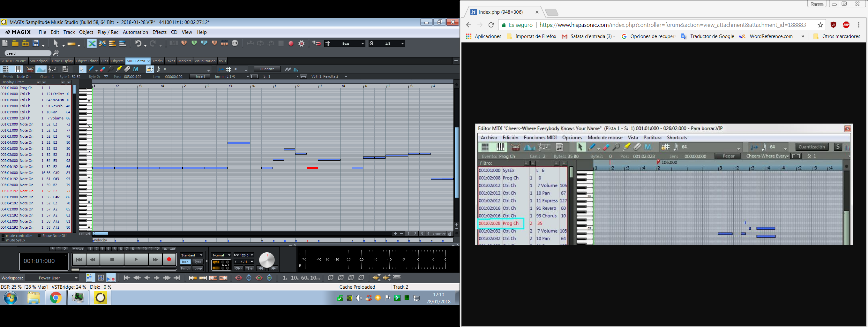Open the 4/4 time signature dropdown
This screenshot has width=868, height=327.
243,262
